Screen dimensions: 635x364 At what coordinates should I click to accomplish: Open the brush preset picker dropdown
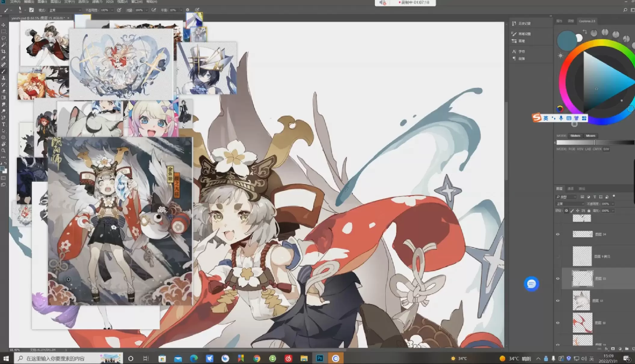click(x=25, y=10)
